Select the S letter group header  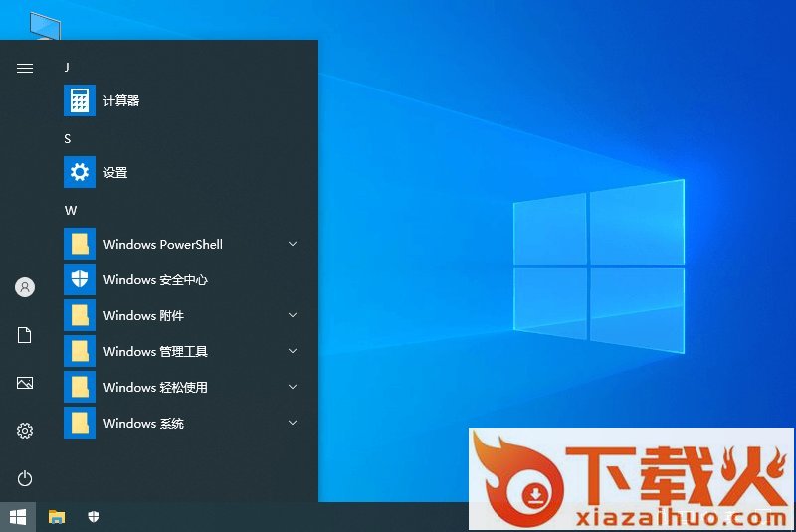pyautogui.click(x=68, y=138)
